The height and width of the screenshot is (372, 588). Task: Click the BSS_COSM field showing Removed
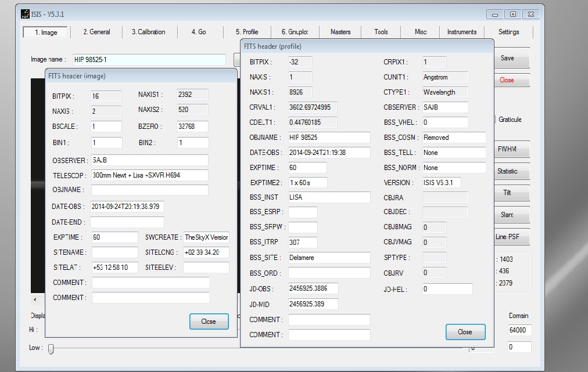tap(454, 138)
